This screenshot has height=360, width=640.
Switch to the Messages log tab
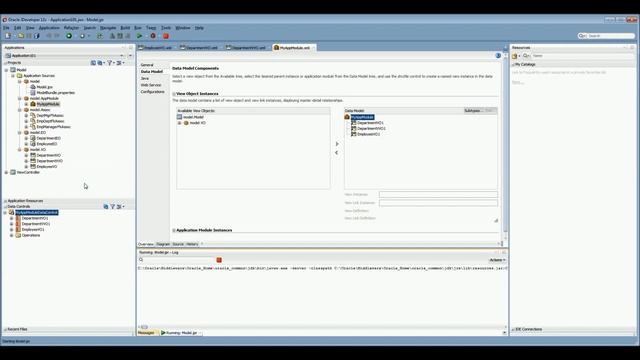click(146, 333)
